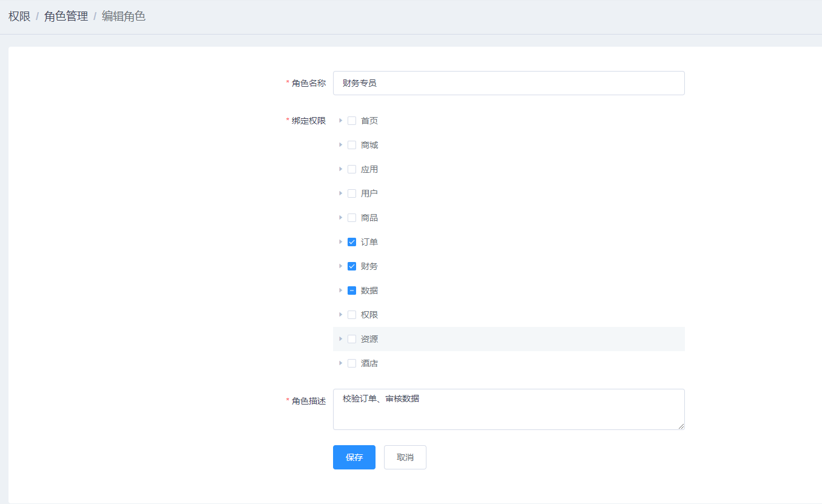Tick the 商品 permission checkbox

(352, 218)
